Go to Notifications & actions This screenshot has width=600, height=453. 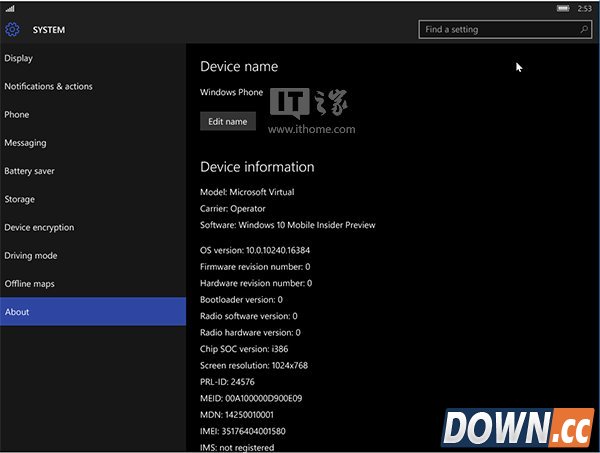tap(48, 86)
